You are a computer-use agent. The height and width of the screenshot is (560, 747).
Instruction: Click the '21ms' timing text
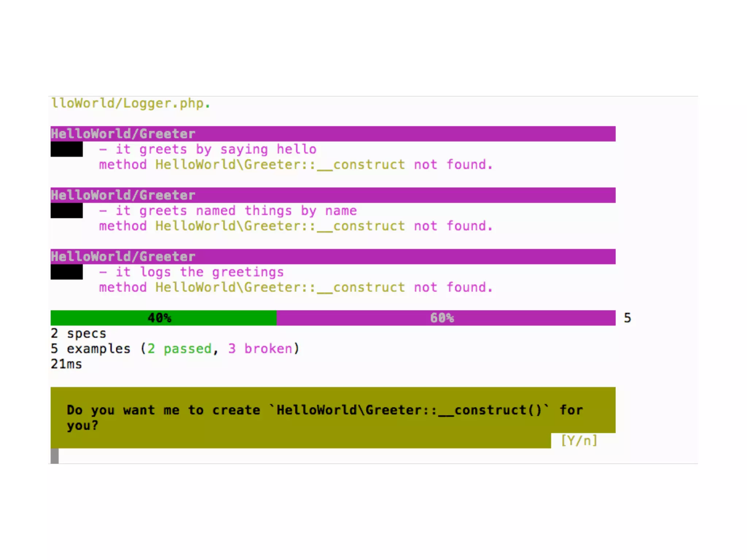(66, 364)
